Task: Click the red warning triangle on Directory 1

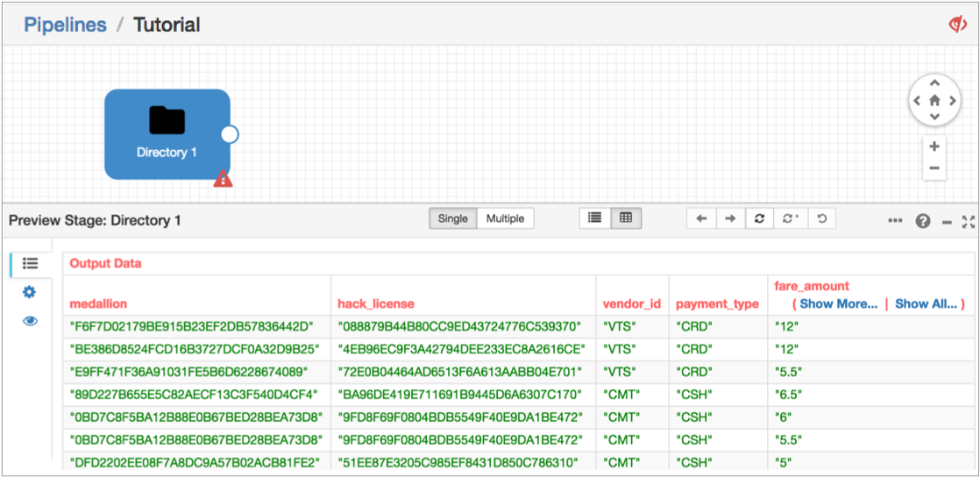Action: pos(224,179)
